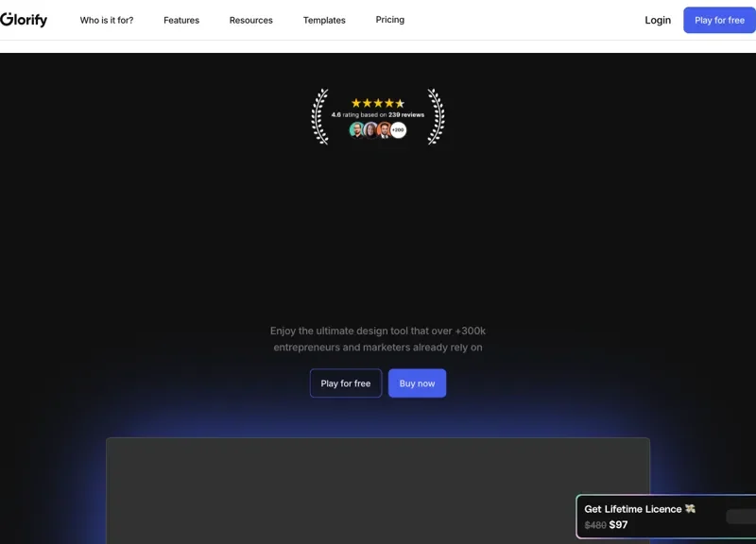Click Play for free in the header

point(719,20)
